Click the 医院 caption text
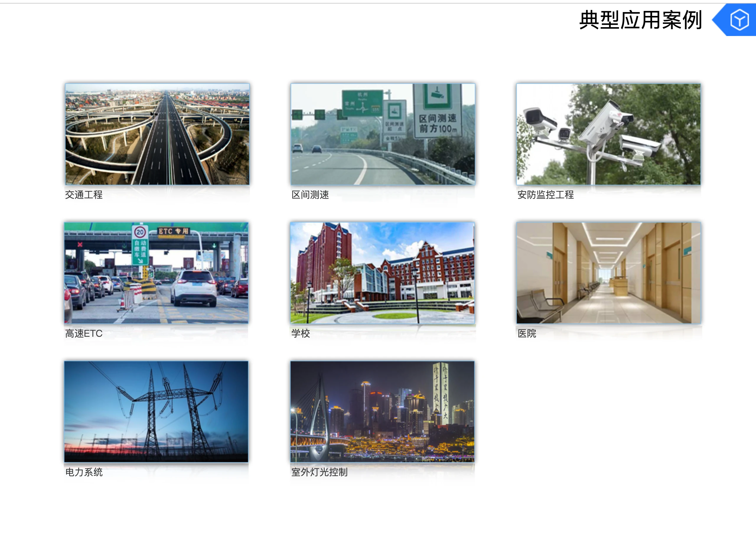 pyautogui.click(x=527, y=333)
